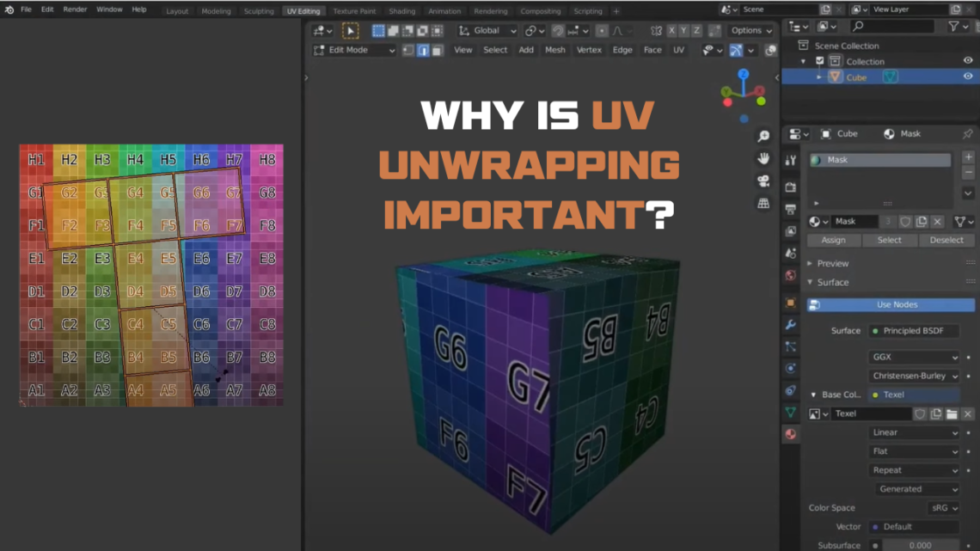980x551 pixels.
Task: Enable the Z axis constraint button
Action: pos(695,28)
